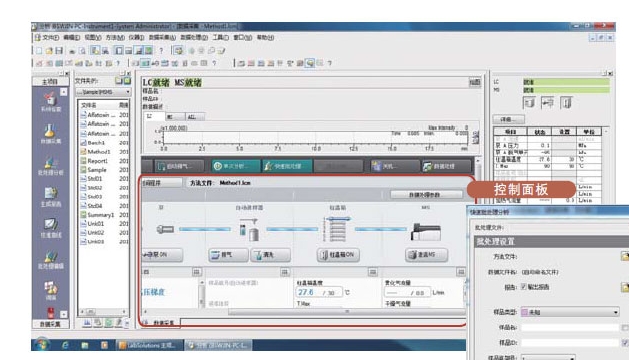The height and width of the screenshot is (360, 629).
Task: Click the pump device image in control panel
Action: 165,229
